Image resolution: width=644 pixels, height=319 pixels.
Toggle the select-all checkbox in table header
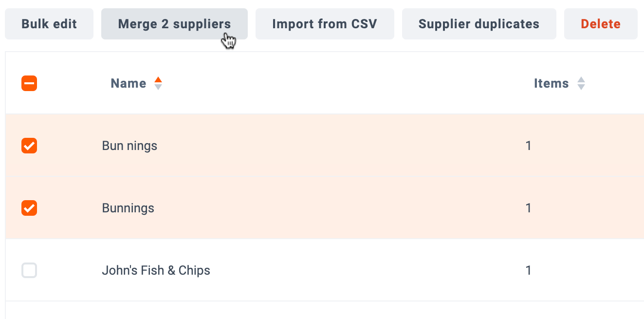click(29, 83)
